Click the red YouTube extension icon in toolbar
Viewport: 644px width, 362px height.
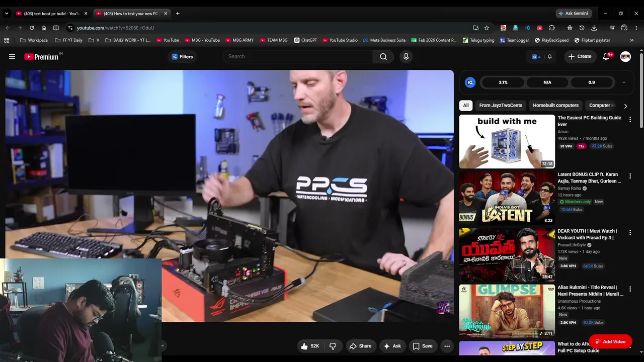pos(540,28)
